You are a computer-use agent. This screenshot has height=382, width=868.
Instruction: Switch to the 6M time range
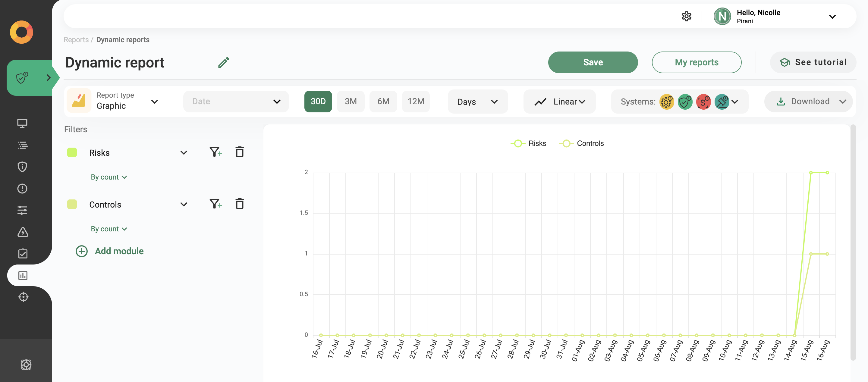coord(383,102)
